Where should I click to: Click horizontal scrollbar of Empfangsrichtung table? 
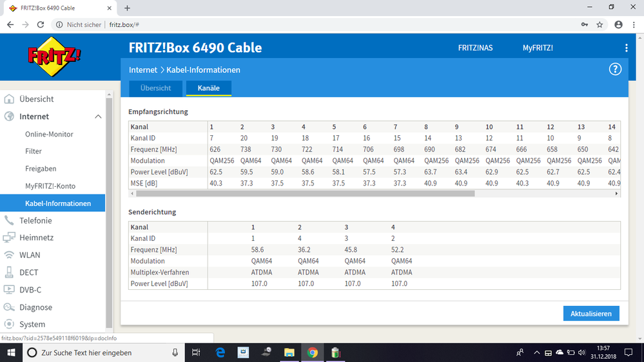coord(303,193)
